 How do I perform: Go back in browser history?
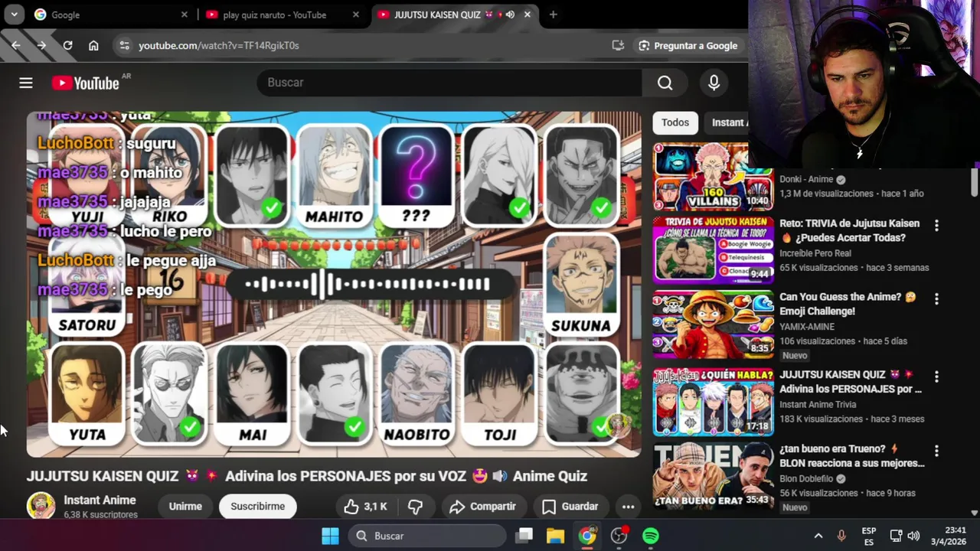pyautogui.click(x=16, y=45)
